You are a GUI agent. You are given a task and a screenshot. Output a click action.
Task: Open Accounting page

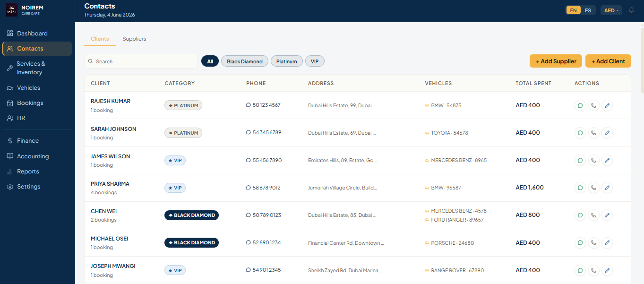click(x=37, y=156)
